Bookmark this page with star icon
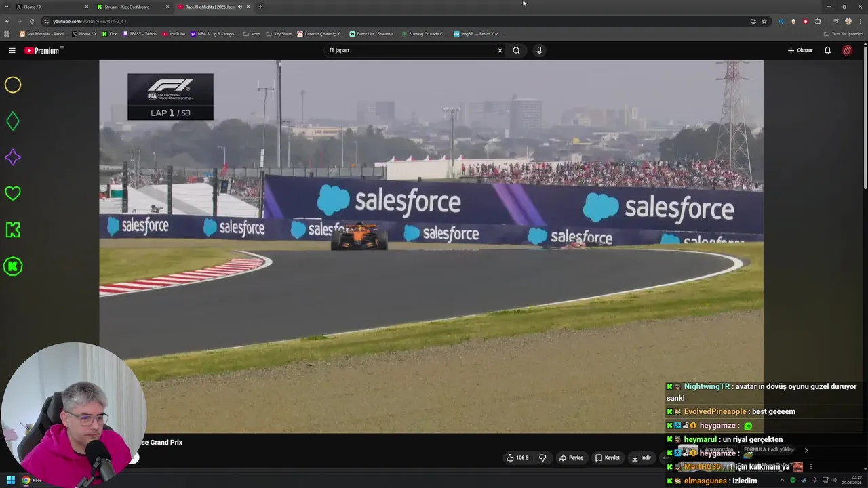The image size is (868, 488). [764, 21]
